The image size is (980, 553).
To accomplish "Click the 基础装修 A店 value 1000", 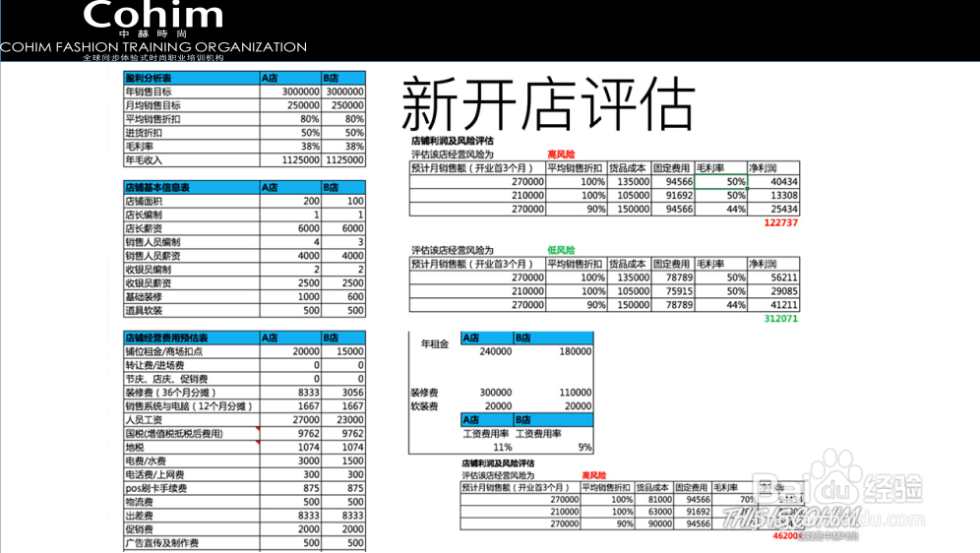I will [x=309, y=297].
